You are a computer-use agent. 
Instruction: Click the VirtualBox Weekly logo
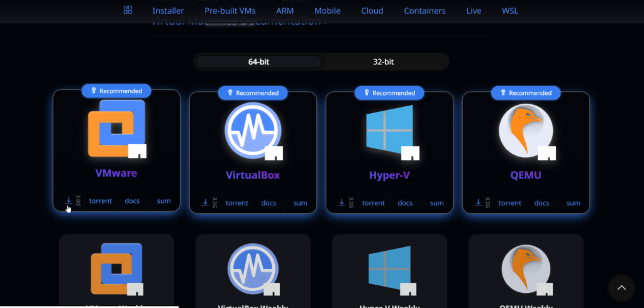pos(253,269)
